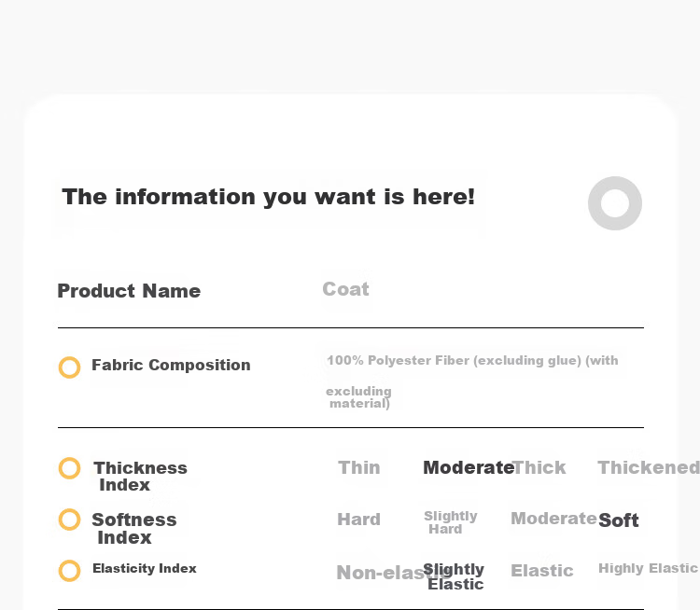
Task: Select the Moderate softness option
Action: tap(553, 519)
